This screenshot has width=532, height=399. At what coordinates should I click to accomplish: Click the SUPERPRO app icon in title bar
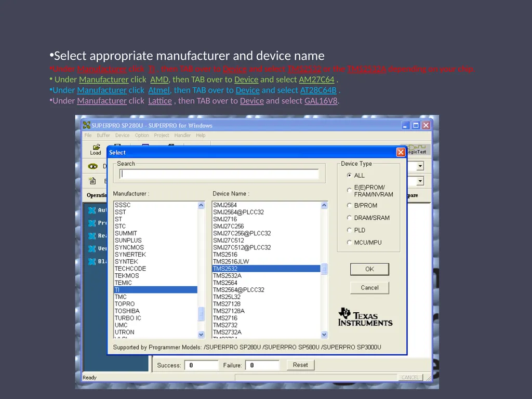coord(87,125)
